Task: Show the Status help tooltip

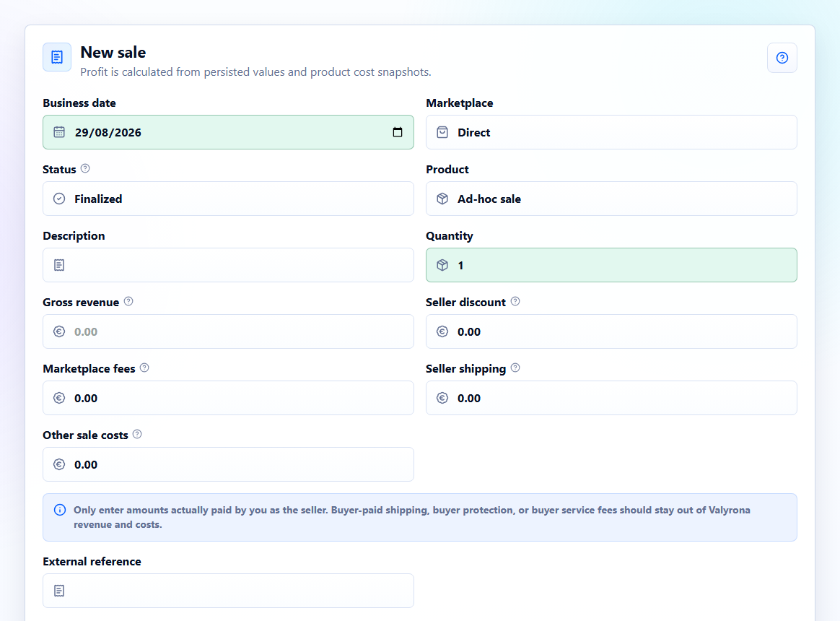Action: click(x=85, y=168)
